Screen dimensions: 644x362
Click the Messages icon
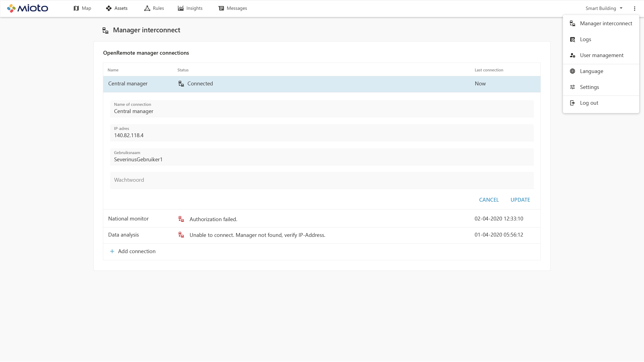221,8
